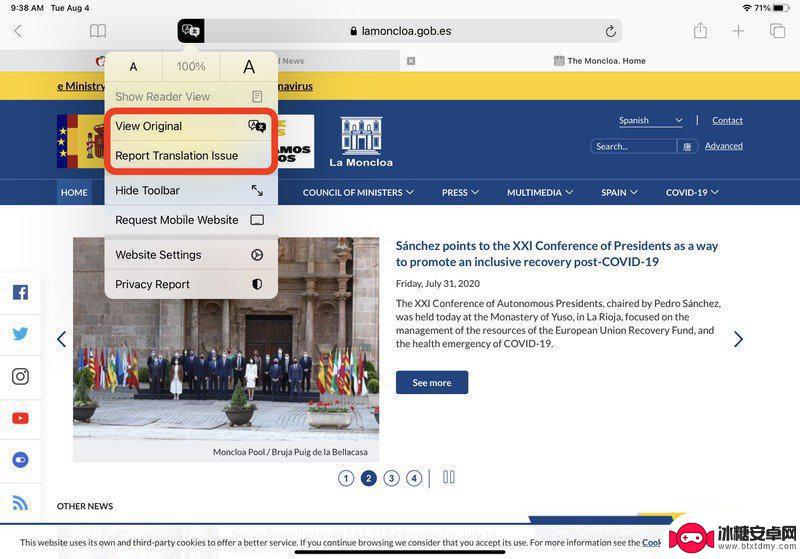Screen dimensions: 800x559
Task: Open Sánchez XXI Conference headline link
Action: (x=557, y=253)
